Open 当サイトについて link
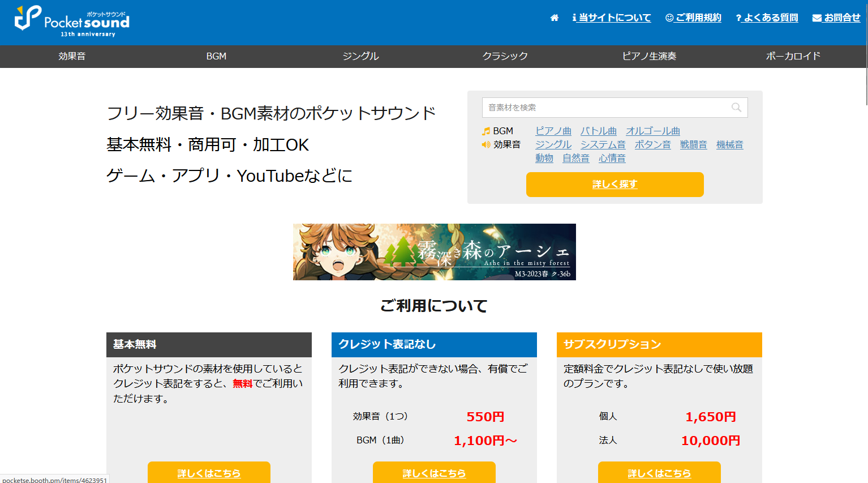 (612, 18)
